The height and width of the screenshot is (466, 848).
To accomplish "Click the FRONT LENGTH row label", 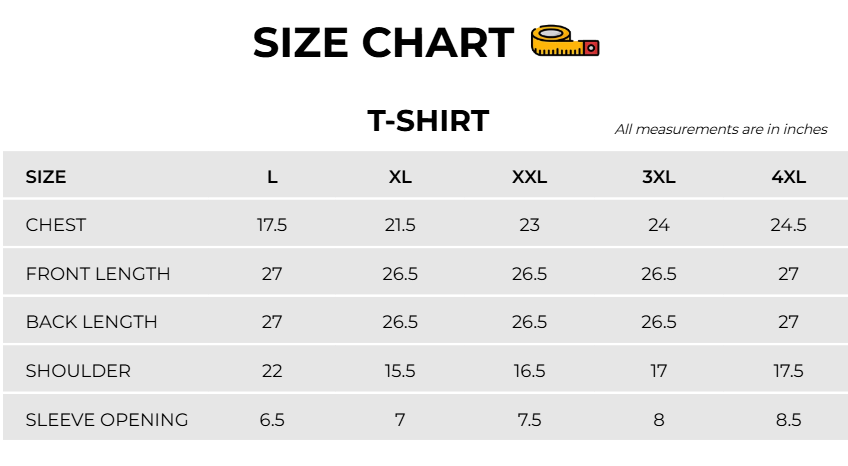I will point(98,274).
